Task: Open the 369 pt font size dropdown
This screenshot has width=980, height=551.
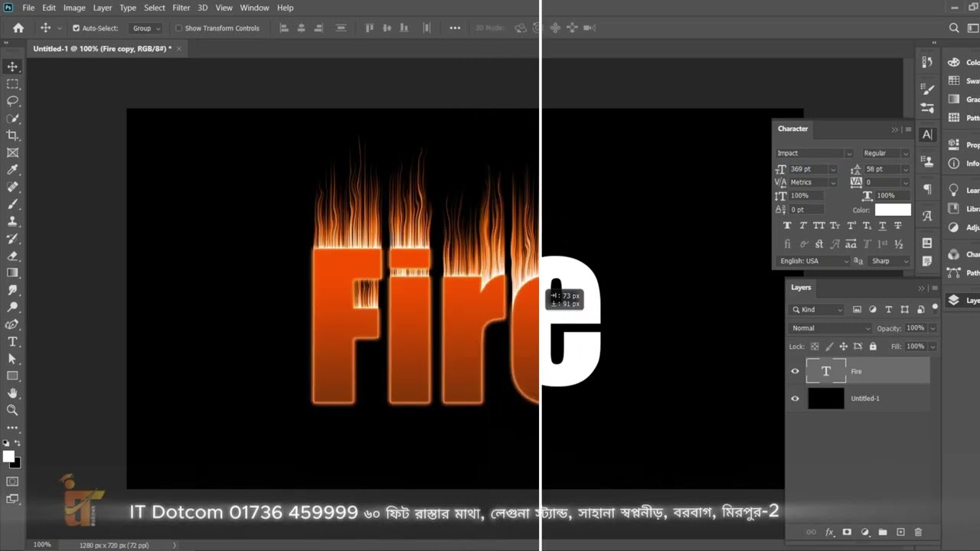Action: coord(833,169)
